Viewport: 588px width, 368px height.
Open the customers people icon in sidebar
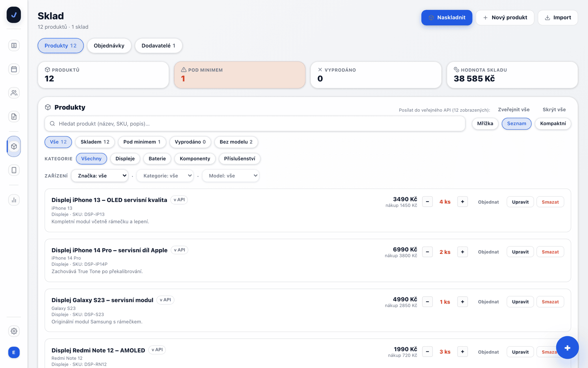[x=14, y=93]
